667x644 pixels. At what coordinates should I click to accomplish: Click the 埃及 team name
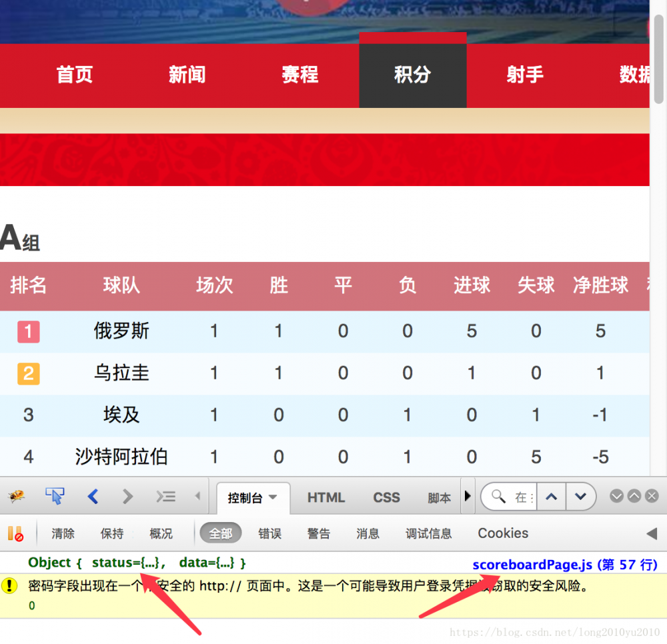[121, 415]
